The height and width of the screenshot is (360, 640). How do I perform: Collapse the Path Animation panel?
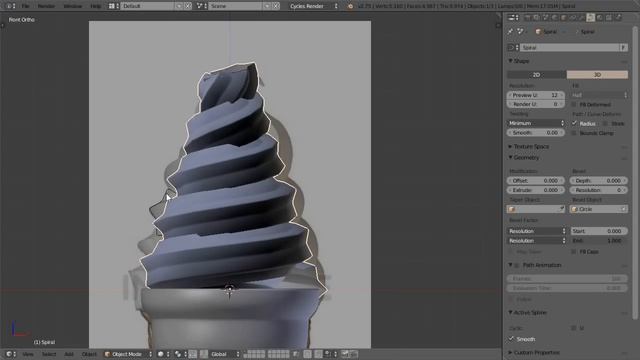click(510, 265)
